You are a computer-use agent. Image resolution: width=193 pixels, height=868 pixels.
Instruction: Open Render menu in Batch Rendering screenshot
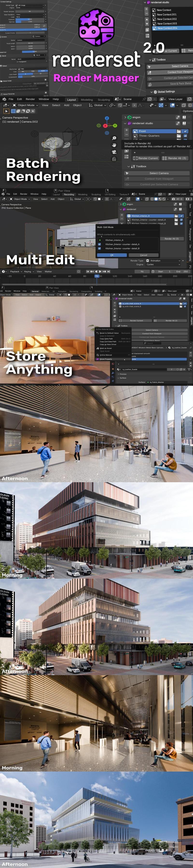point(30,99)
